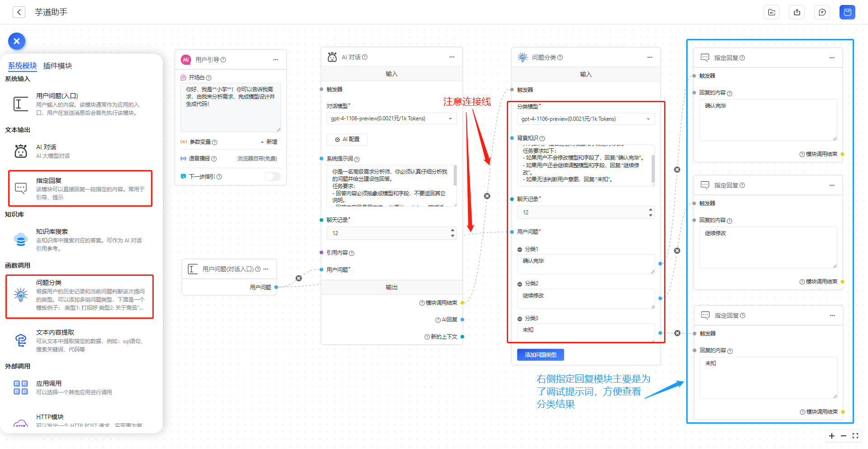This screenshot has height=449, width=868.
Task: Delete connection between AI 对话 and 问题分类
Action: (x=487, y=196)
